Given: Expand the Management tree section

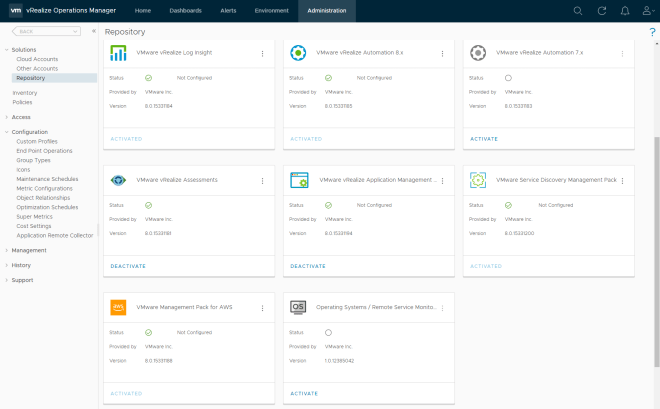Looking at the screenshot, I should 7,250.
